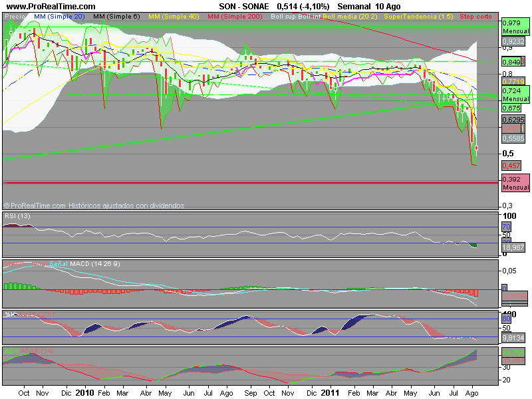Click the bold '0,5' price axis label
The image size is (532, 399).
[508, 154]
